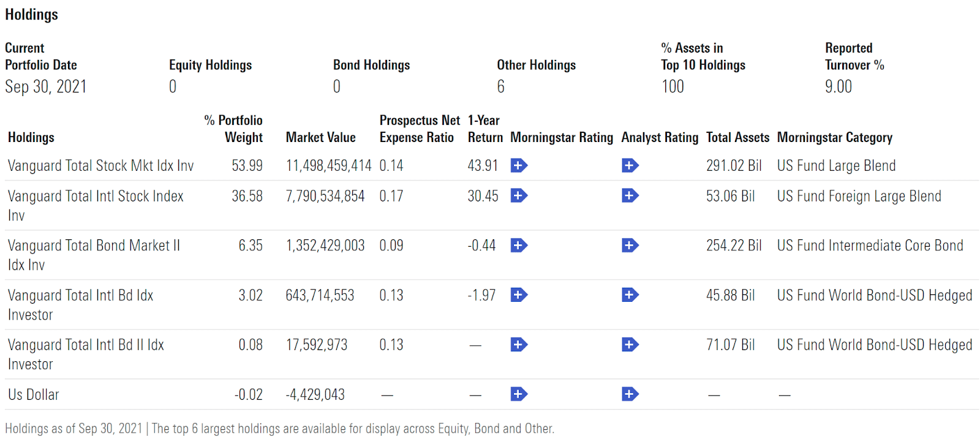Select 1-year return value -1.97

pos(481,296)
